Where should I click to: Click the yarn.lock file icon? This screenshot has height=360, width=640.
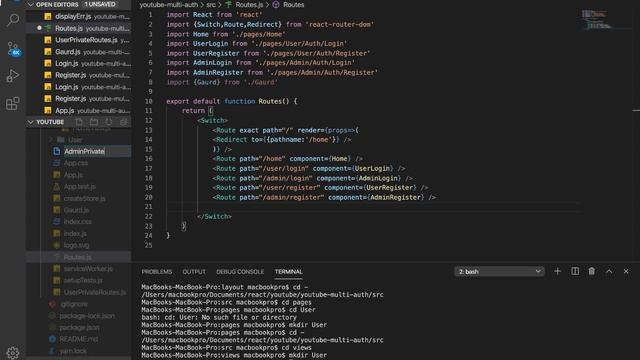52,351
